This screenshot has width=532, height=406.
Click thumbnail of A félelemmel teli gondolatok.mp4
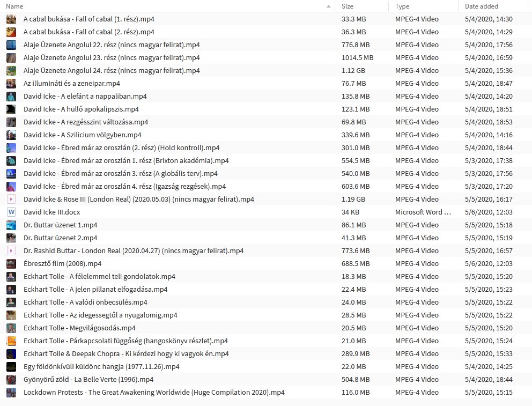(11, 276)
